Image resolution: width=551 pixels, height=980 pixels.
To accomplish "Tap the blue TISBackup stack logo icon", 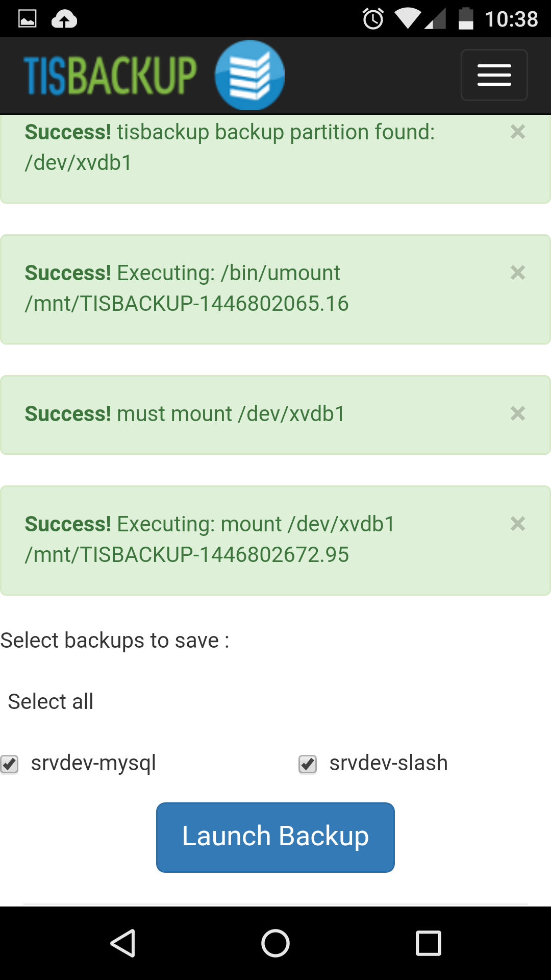I will pyautogui.click(x=249, y=76).
